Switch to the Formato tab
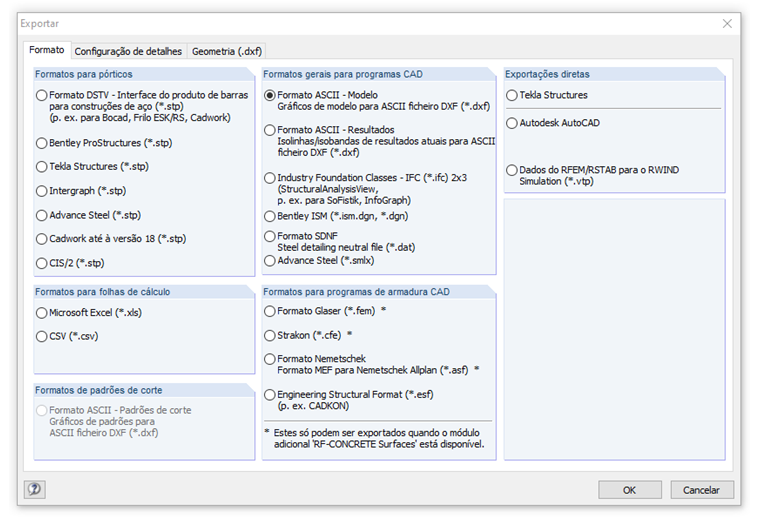Image resolution: width=760 pixels, height=518 pixels. click(47, 50)
